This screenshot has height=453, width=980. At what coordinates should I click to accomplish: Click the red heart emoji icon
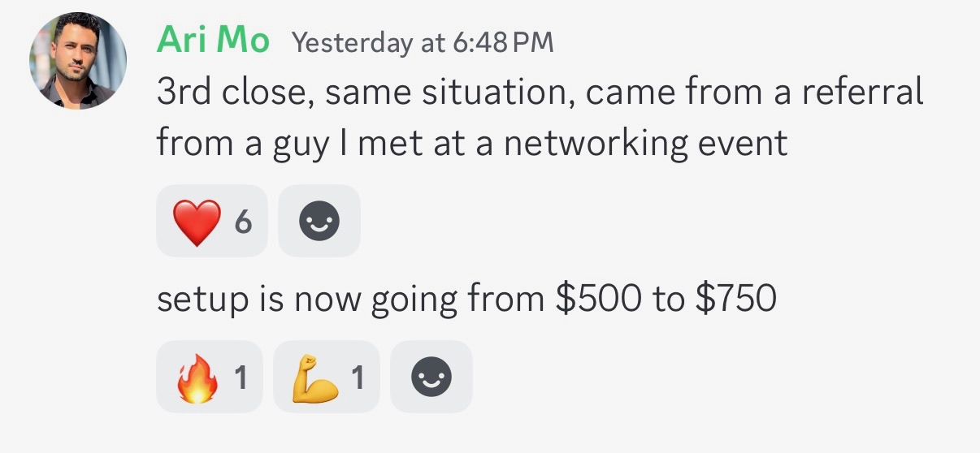click(197, 222)
